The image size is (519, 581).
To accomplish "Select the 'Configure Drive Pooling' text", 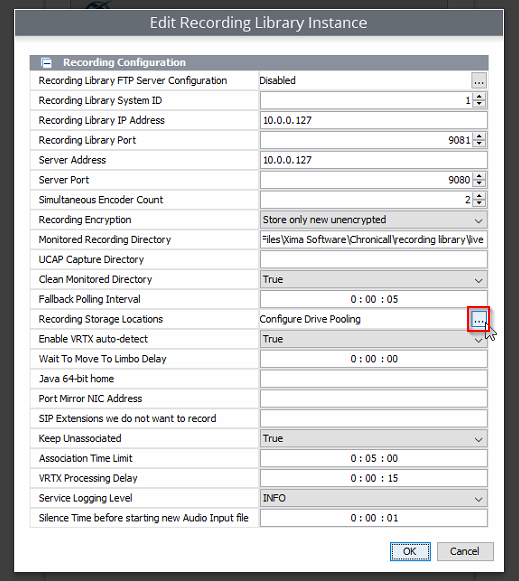I will [x=310, y=319].
